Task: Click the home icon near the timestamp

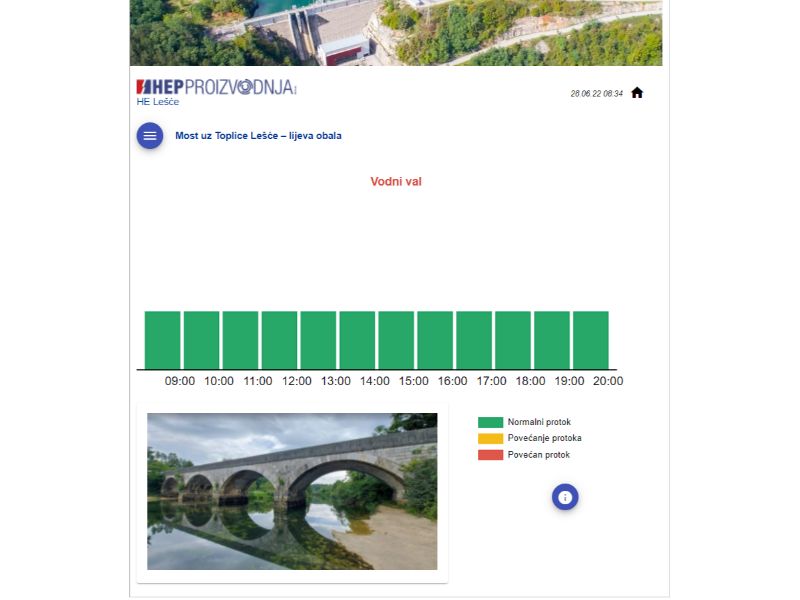Action: click(637, 93)
